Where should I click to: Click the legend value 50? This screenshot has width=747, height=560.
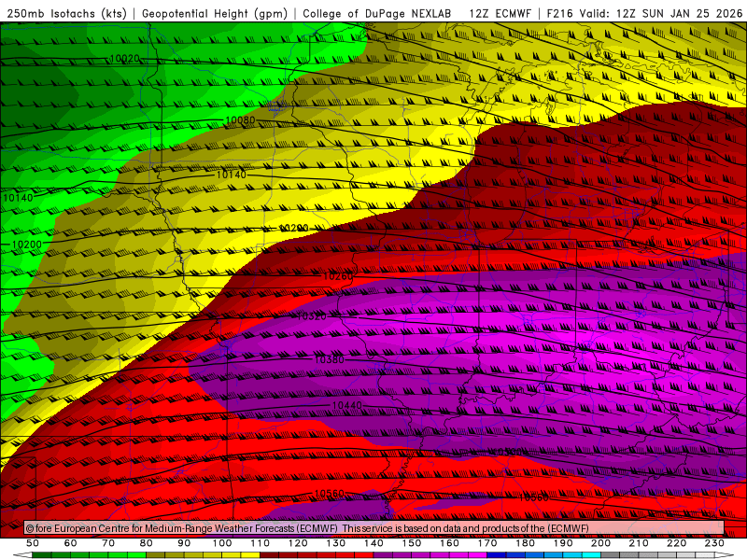tap(33, 543)
